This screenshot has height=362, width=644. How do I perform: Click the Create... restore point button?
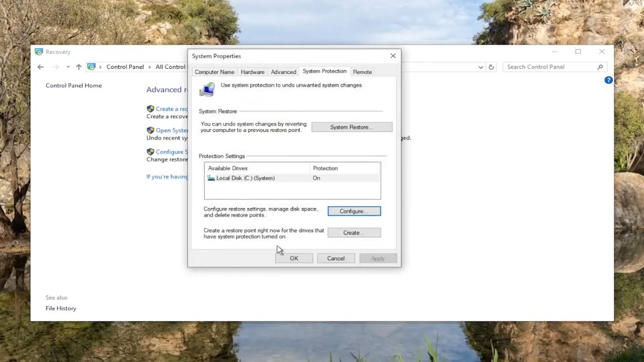coord(354,233)
